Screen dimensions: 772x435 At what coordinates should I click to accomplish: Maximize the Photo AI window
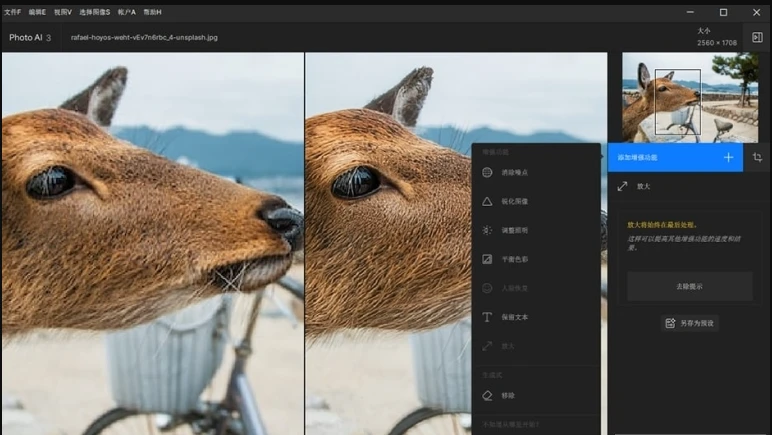click(x=723, y=12)
